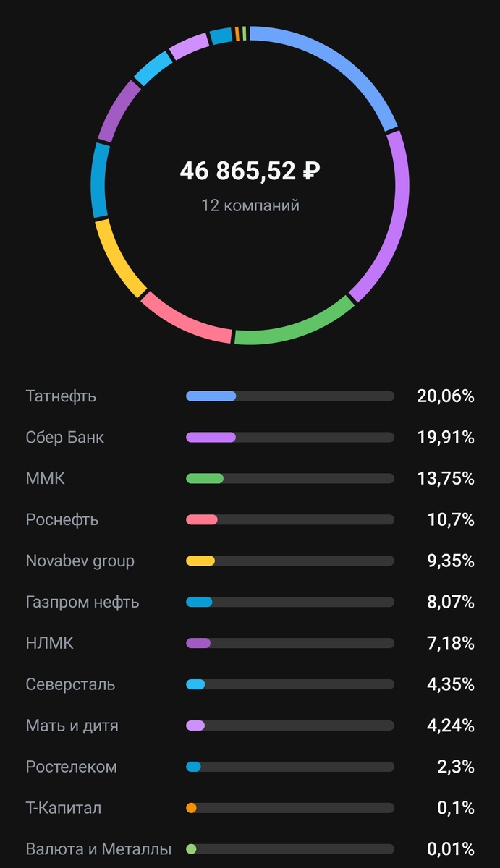Viewport: 500px width, 868px height.
Task: Click the violet НЛМК marker
Action: (x=194, y=643)
